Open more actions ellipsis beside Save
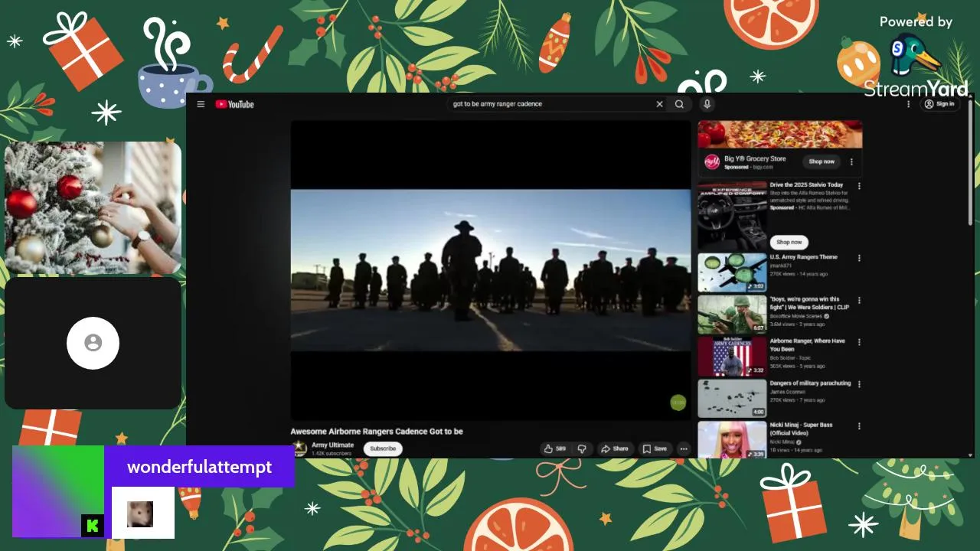Screen dimensions: 980x551 [684, 449]
